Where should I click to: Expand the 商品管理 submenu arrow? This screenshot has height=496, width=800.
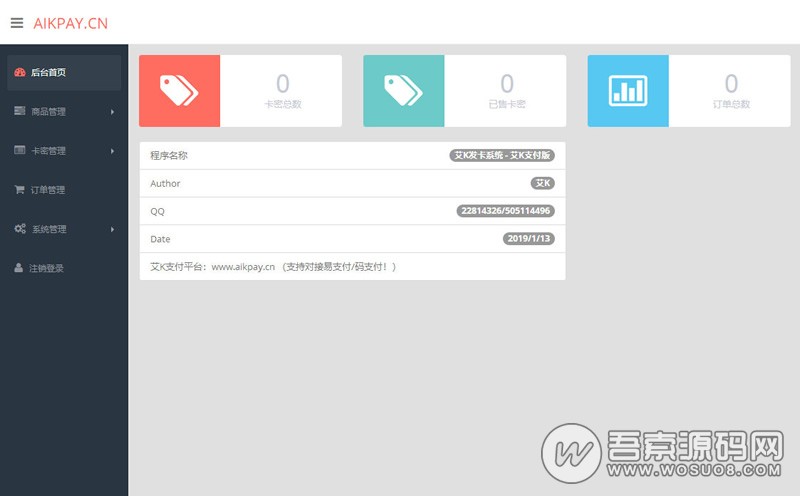coord(112,112)
